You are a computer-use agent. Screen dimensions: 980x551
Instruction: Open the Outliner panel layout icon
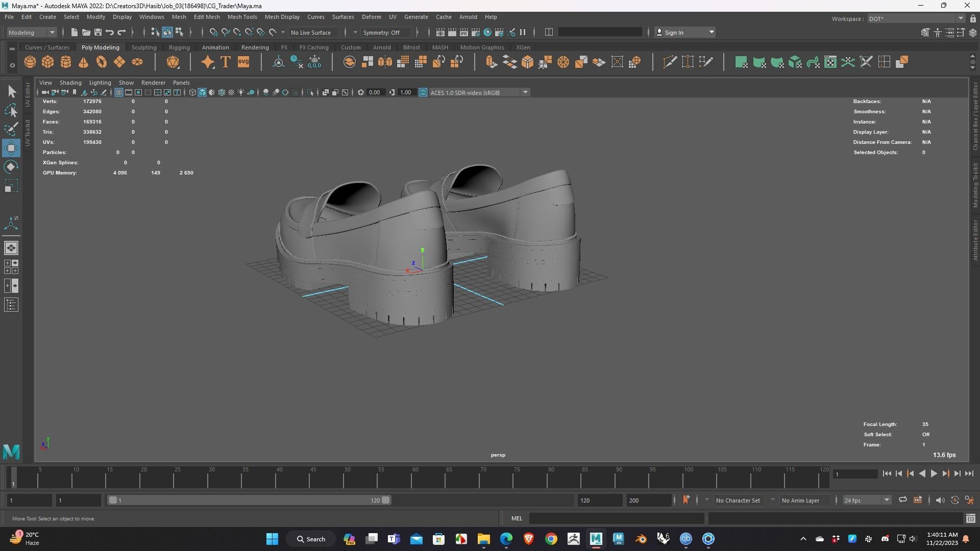tap(11, 305)
